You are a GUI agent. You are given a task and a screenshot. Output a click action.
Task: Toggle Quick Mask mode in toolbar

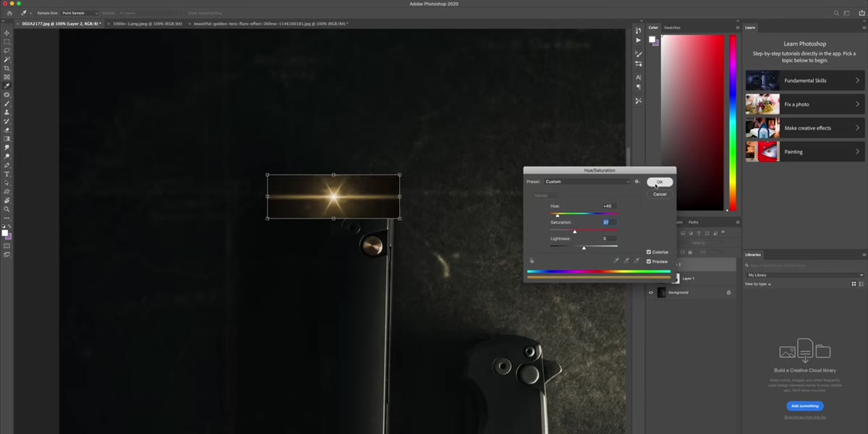tap(7, 246)
